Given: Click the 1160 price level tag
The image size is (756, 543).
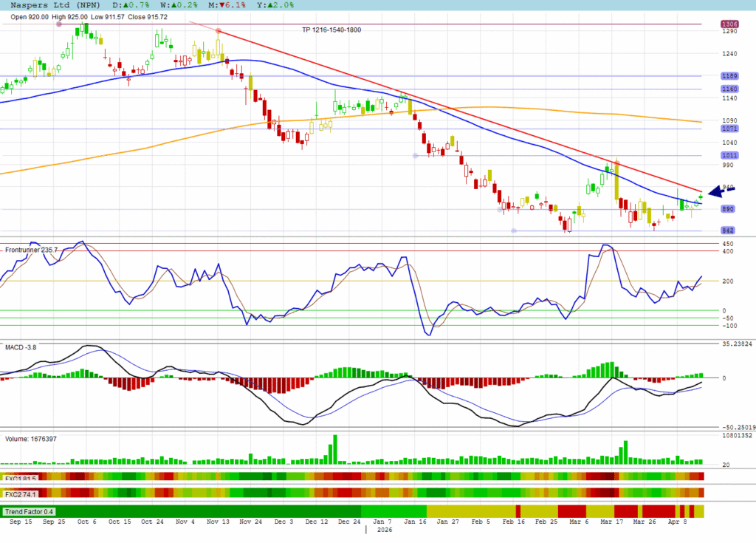Looking at the screenshot, I should point(729,89).
